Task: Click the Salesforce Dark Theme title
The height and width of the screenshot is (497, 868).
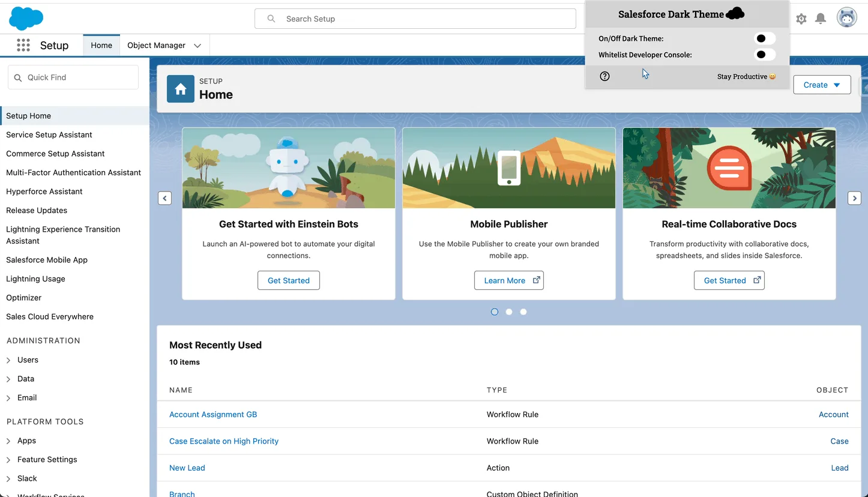Action: click(671, 14)
